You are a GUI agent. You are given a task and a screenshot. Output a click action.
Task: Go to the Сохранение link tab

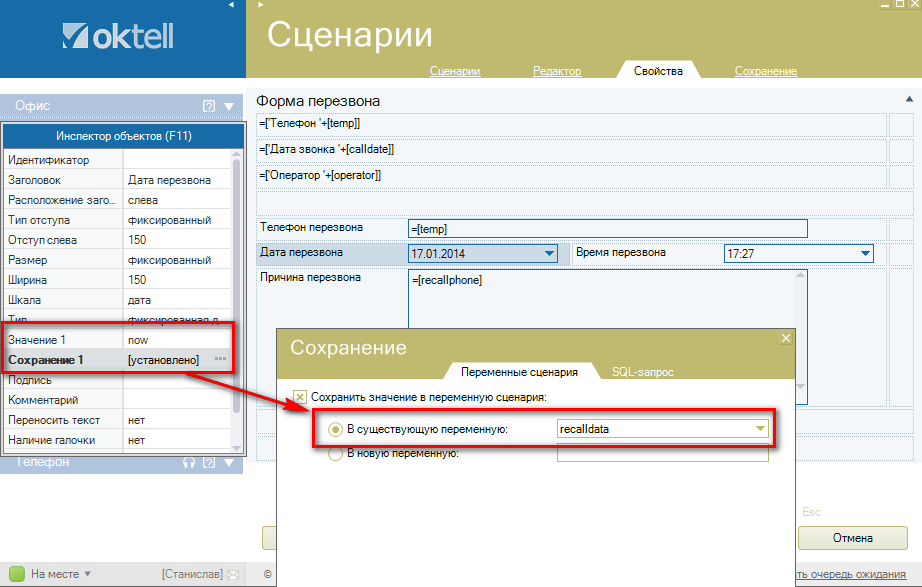(765, 71)
